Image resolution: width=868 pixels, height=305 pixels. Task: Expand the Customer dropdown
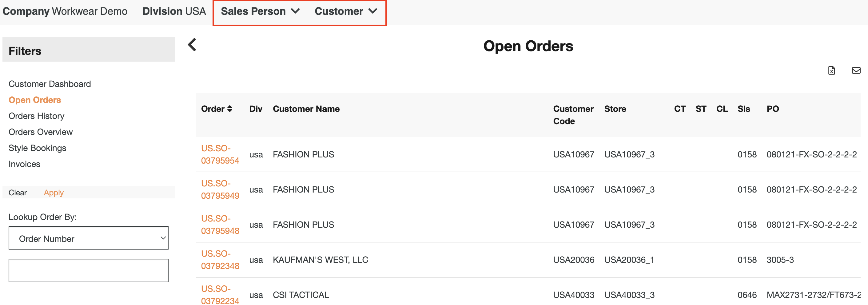pos(346,11)
